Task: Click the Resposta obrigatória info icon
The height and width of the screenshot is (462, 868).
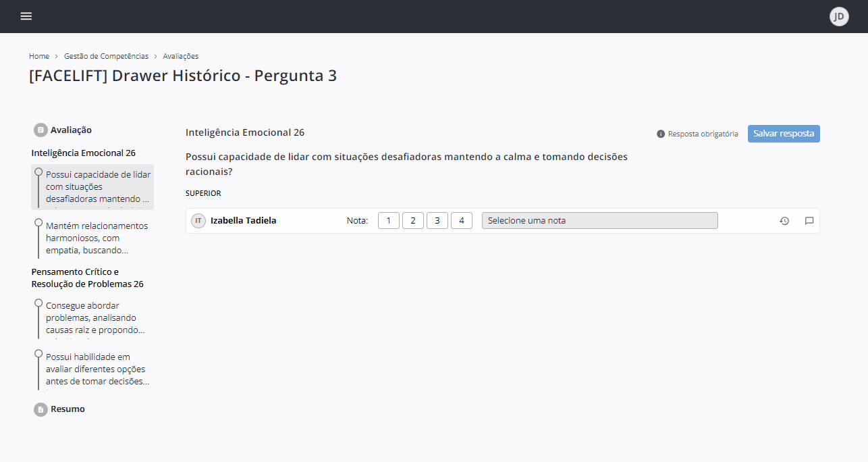Action: (x=660, y=133)
